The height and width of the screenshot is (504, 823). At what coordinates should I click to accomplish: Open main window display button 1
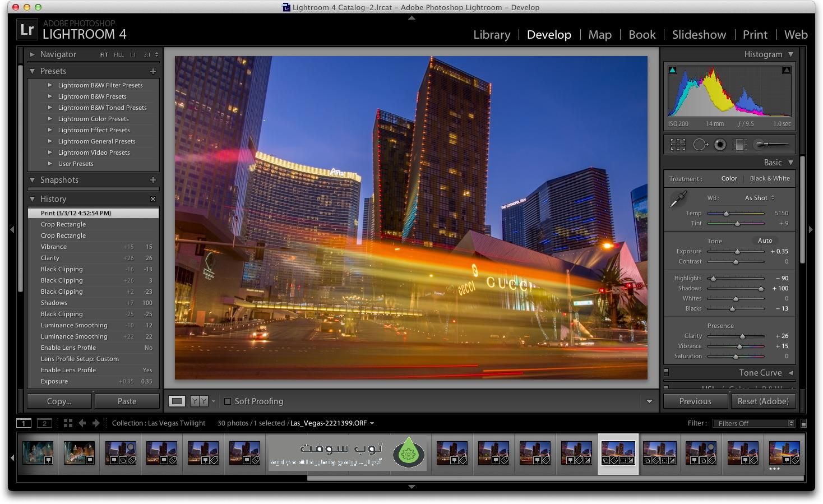(x=24, y=423)
